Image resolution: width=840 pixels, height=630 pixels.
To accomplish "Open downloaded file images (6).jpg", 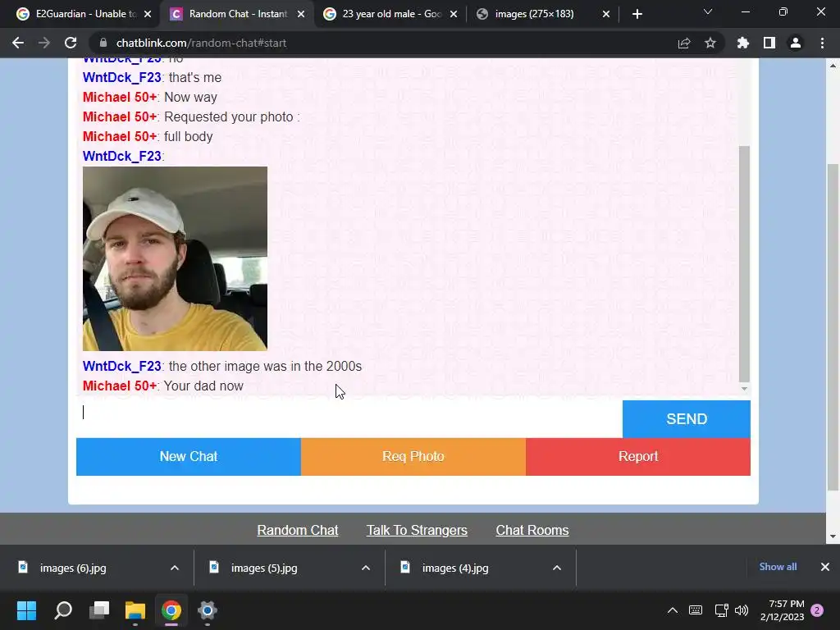I will (x=73, y=568).
